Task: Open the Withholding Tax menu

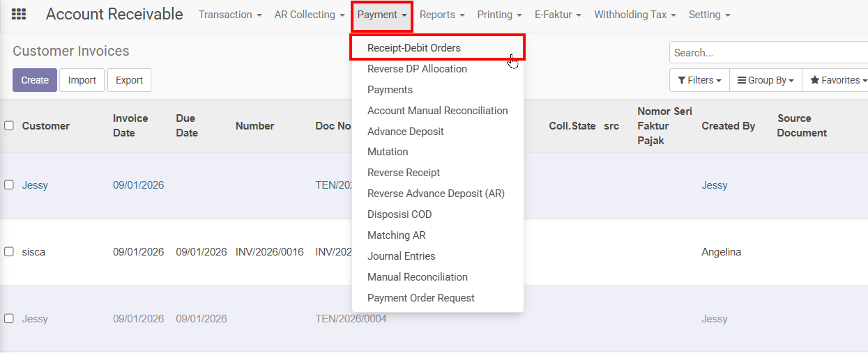Action: click(635, 15)
